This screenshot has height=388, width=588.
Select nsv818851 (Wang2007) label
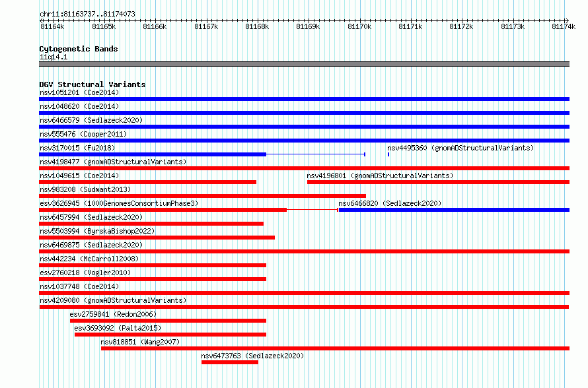[x=140, y=342]
